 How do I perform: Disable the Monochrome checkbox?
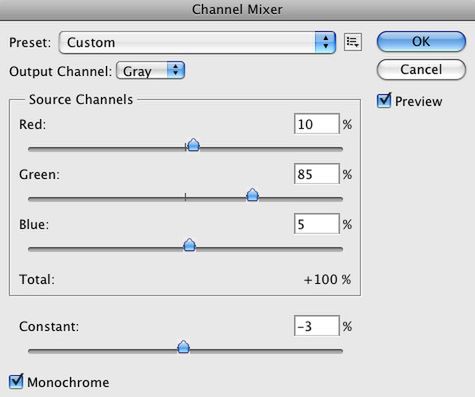[x=16, y=381]
